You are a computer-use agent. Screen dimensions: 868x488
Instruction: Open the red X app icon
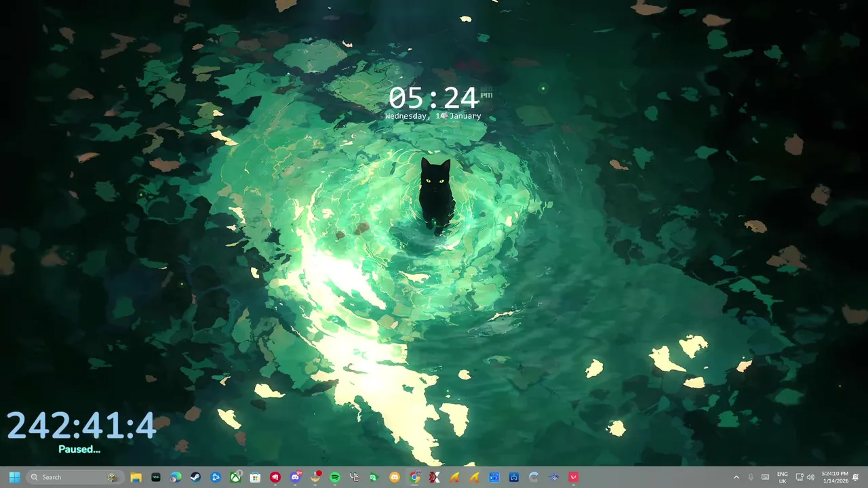point(435,477)
